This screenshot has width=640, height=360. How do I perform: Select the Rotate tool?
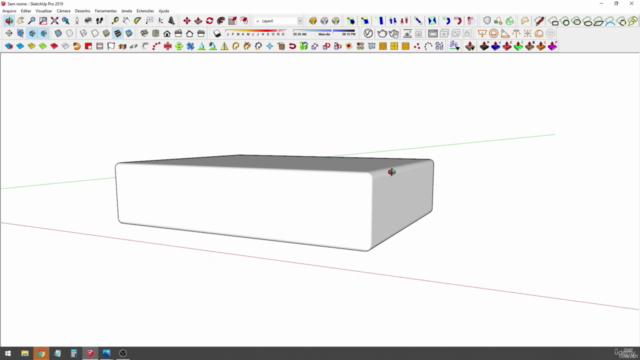(x=210, y=21)
